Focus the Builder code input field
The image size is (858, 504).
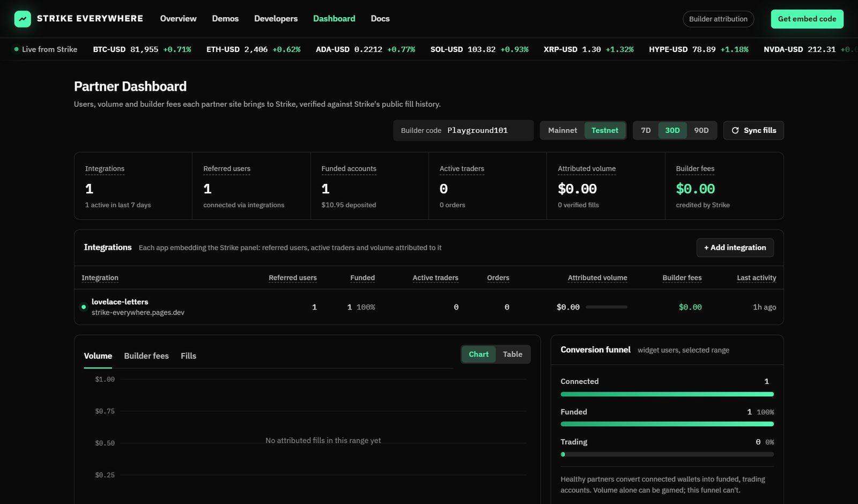(x=463, y=130)
